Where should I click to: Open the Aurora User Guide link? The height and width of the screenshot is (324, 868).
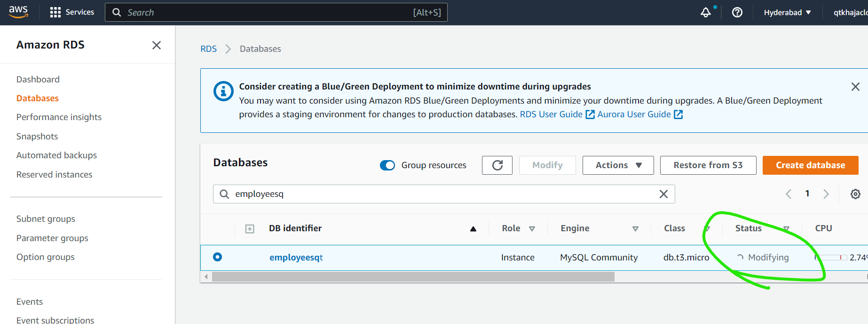coord(640,114)
